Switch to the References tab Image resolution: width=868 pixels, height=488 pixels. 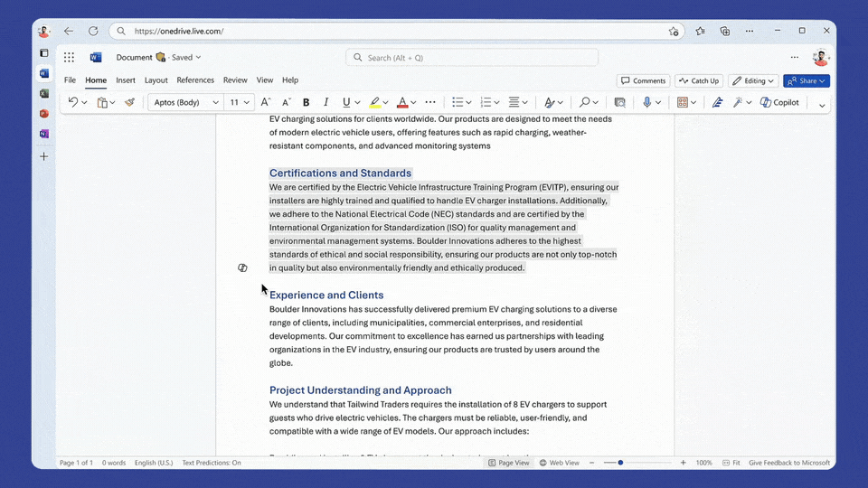tap(195, 80)
